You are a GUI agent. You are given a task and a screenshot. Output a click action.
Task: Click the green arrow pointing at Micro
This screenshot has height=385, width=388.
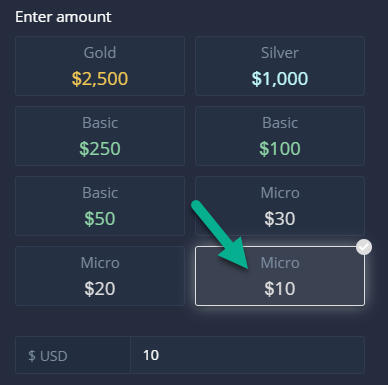222,236
